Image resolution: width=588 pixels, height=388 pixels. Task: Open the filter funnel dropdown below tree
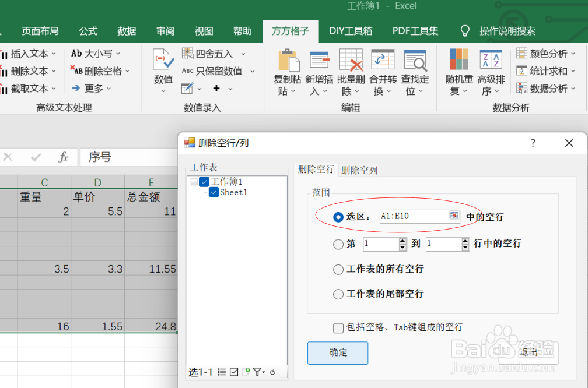(259, 372)
